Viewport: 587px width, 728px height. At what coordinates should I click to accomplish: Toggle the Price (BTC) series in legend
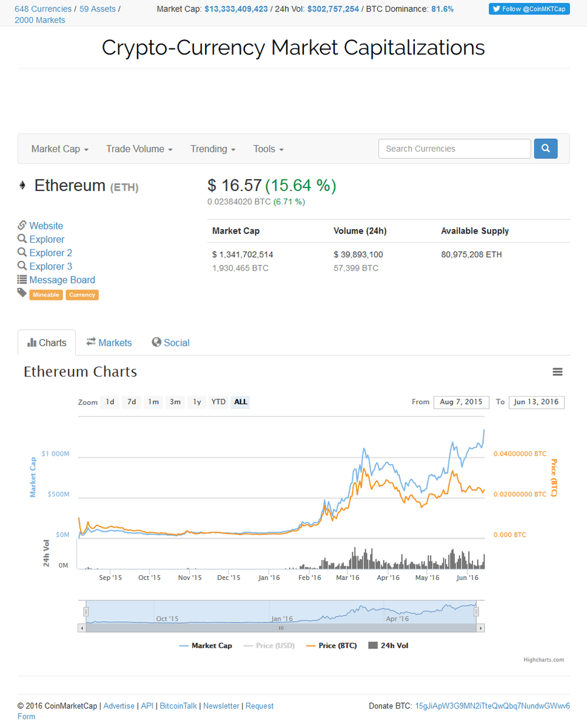pyautogui.click(x=331, y=645)
